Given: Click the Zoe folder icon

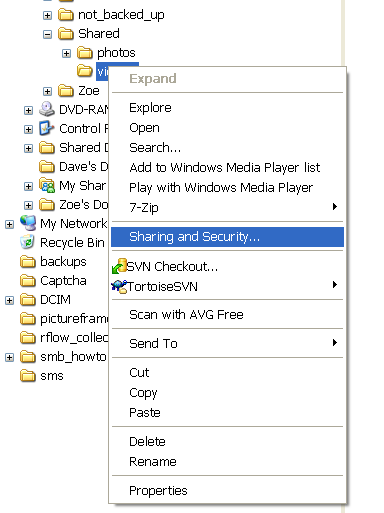Looking at the screenshot, I should pos(66,91).
